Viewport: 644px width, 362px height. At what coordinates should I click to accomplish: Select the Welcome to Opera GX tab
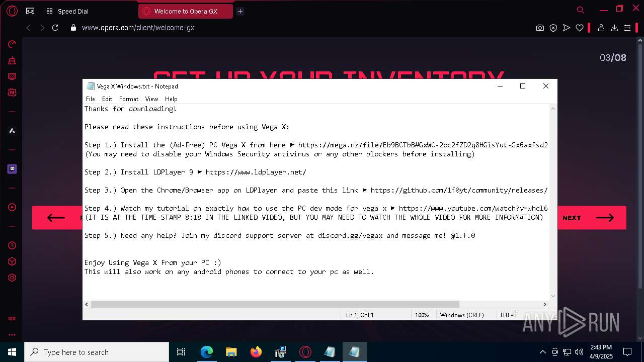(x=186, y=11)
